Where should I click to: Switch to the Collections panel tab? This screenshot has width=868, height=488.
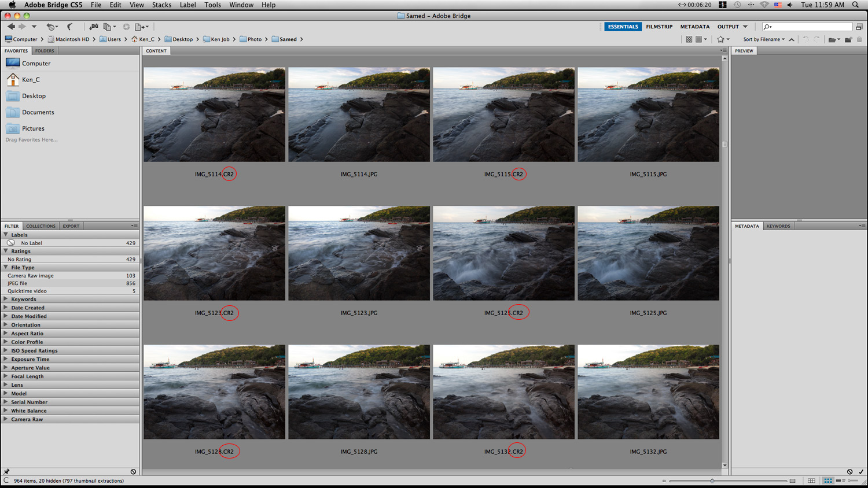click(41, 226)
